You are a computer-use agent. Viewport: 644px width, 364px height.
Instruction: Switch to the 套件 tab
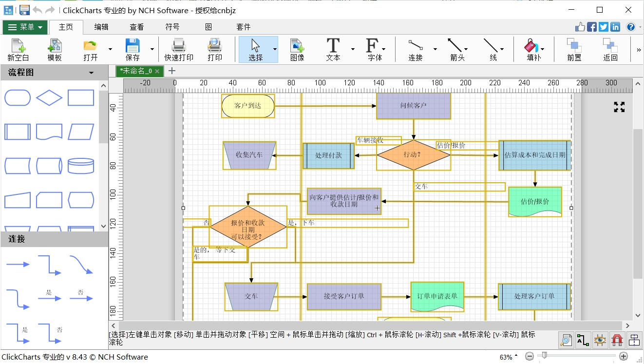click(x=244, y=27)
